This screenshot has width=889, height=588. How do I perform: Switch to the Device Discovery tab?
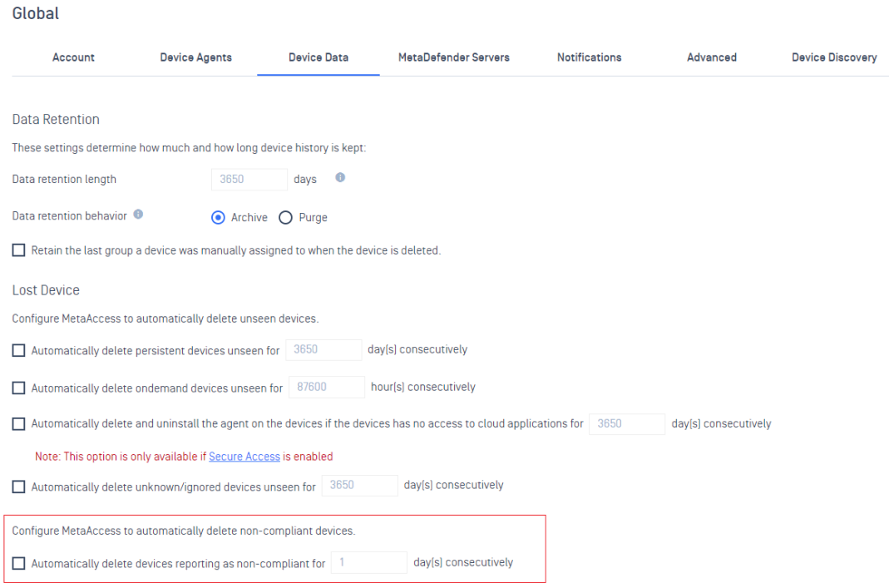click(x=834, y=57)
